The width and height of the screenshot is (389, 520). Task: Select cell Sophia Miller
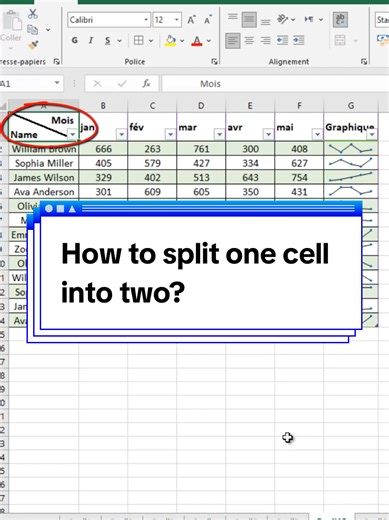point(44,163)
